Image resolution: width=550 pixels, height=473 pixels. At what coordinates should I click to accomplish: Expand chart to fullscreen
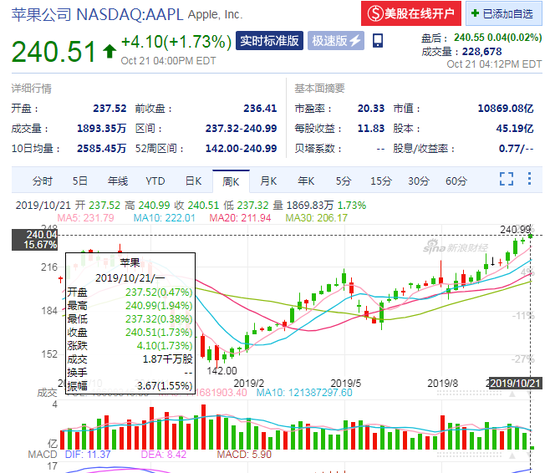pos(506,179)
